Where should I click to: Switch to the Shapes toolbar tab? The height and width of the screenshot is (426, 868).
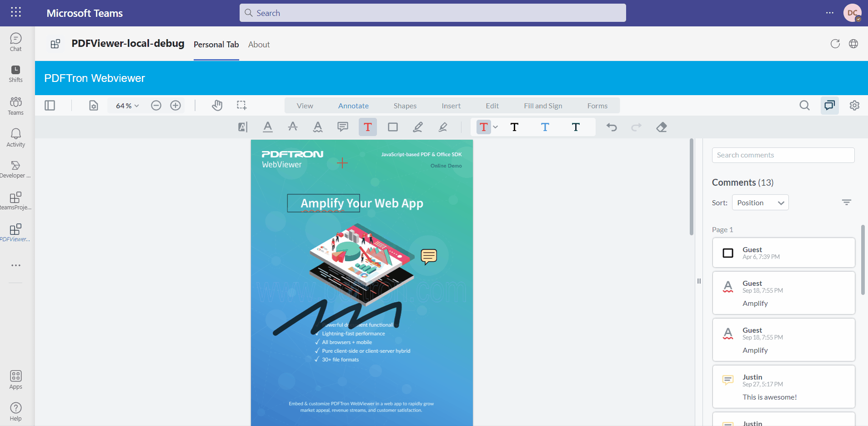point(405,106)
